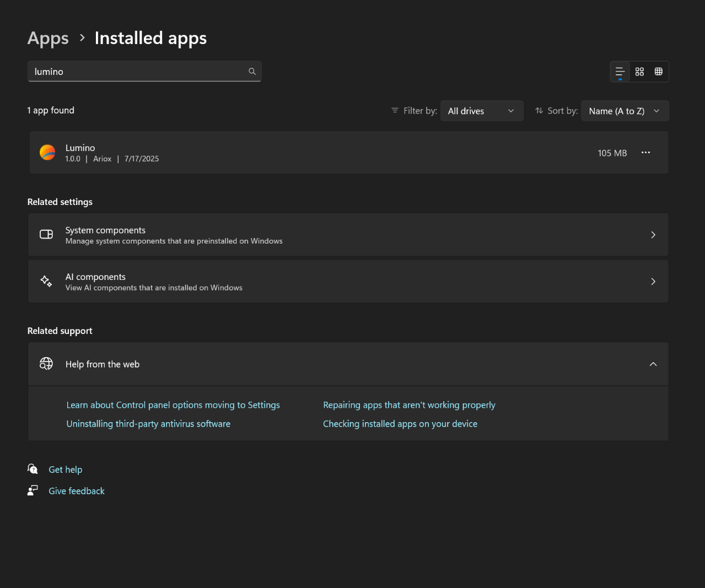Click the Sort by arrows icon

pos(539,111)
